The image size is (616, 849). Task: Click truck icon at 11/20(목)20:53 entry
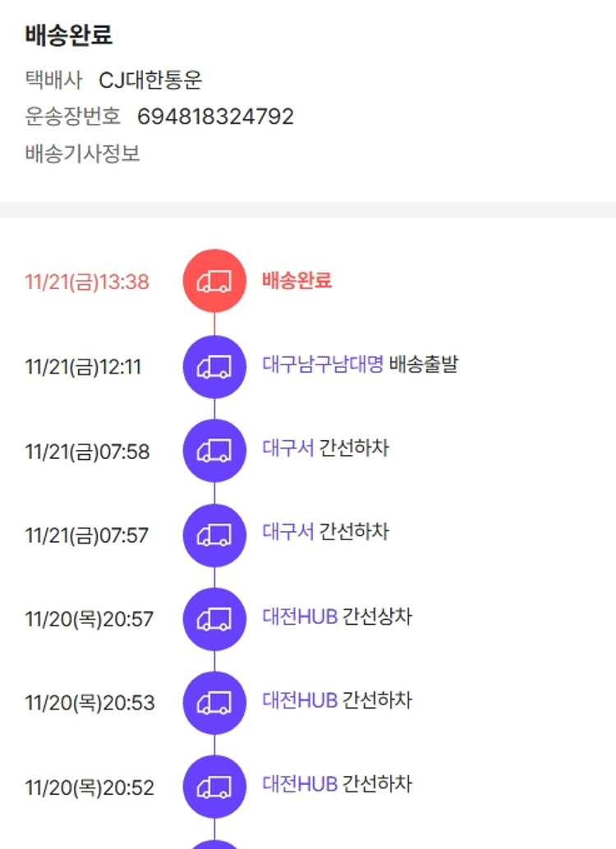pos(214,703)
